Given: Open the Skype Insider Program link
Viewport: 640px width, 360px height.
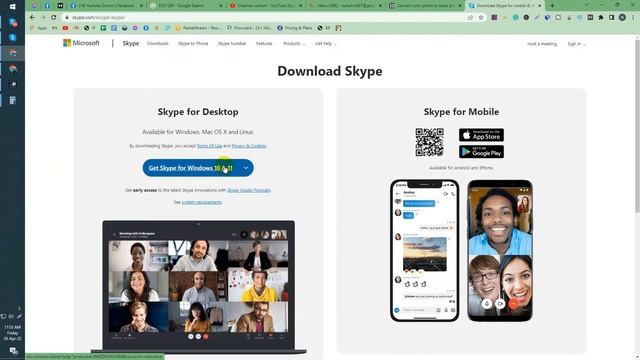Looking at the screenshot, I should pyautogui.click(x=249, y=190).
